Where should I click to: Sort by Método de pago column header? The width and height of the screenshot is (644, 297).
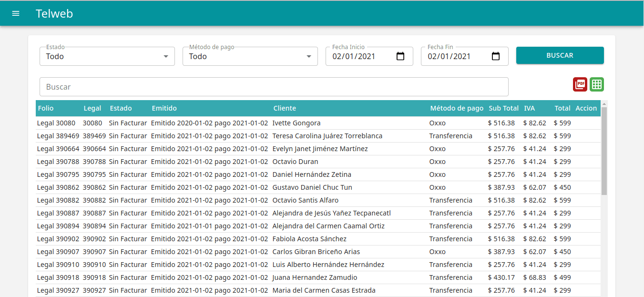click(x=457, y=108)
